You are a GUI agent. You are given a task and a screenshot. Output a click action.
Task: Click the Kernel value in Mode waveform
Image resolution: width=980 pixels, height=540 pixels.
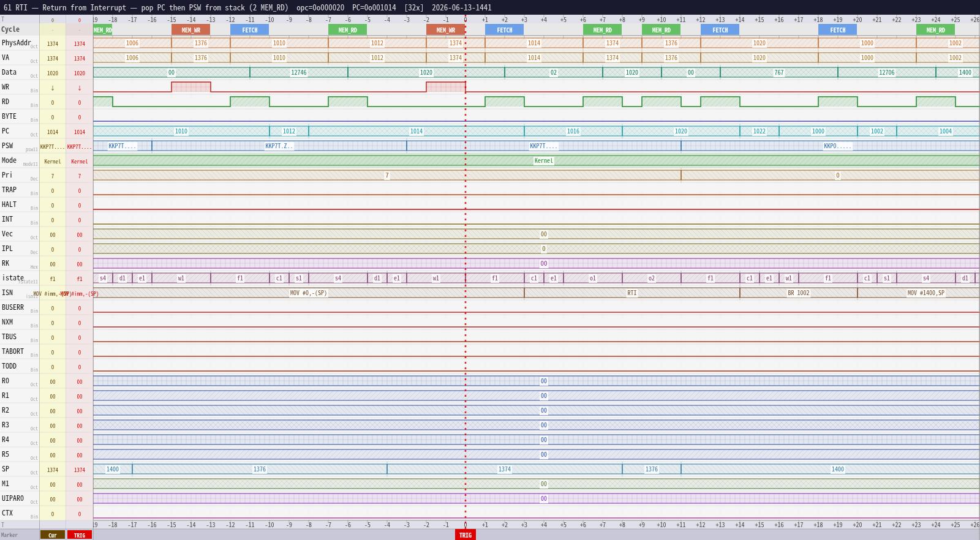tap(544, 161)
